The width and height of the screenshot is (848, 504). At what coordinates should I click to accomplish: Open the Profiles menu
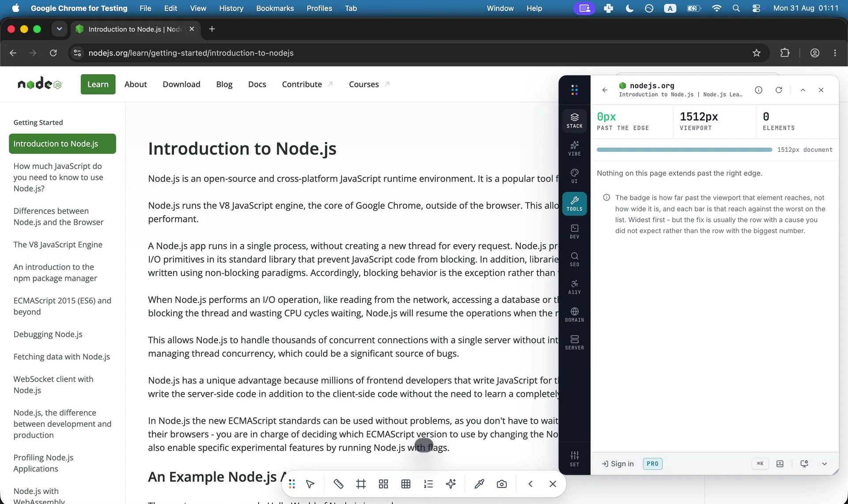pyautogui.click(x=319, y=8)
